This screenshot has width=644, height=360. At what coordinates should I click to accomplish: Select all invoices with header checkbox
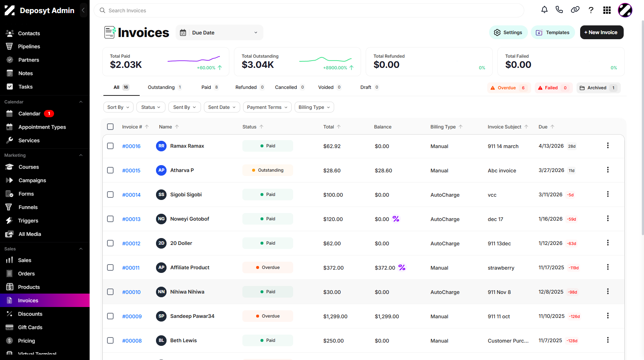pyautogui.click(x=110, y=127)
